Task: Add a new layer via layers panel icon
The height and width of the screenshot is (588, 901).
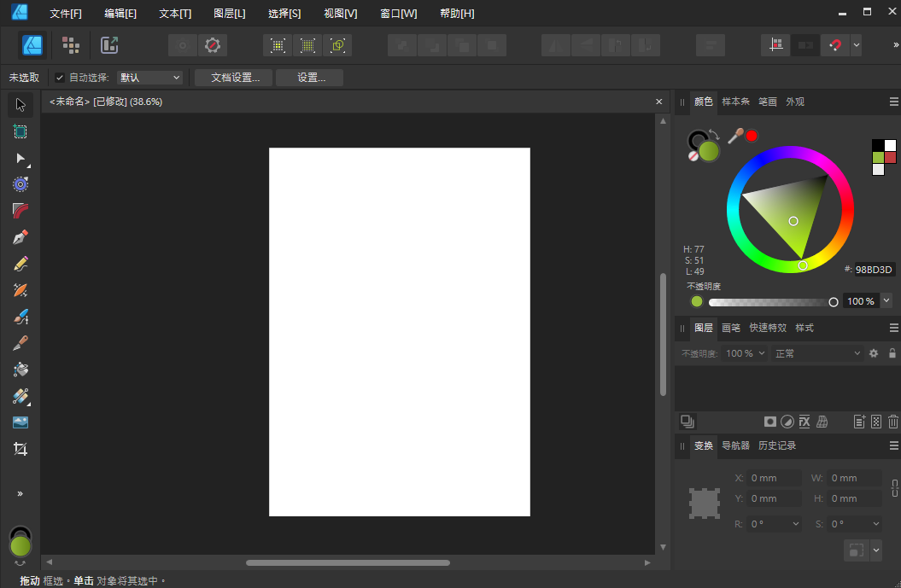Action: pos(859,422)
